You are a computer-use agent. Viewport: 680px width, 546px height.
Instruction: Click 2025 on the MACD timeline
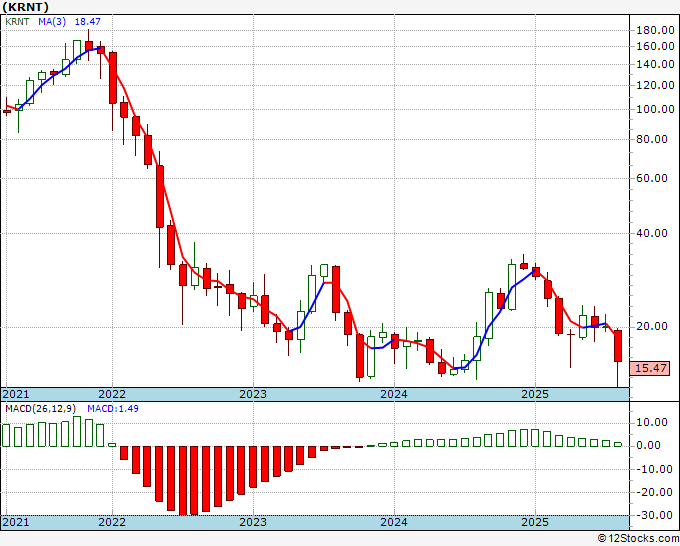coord(535,522)
